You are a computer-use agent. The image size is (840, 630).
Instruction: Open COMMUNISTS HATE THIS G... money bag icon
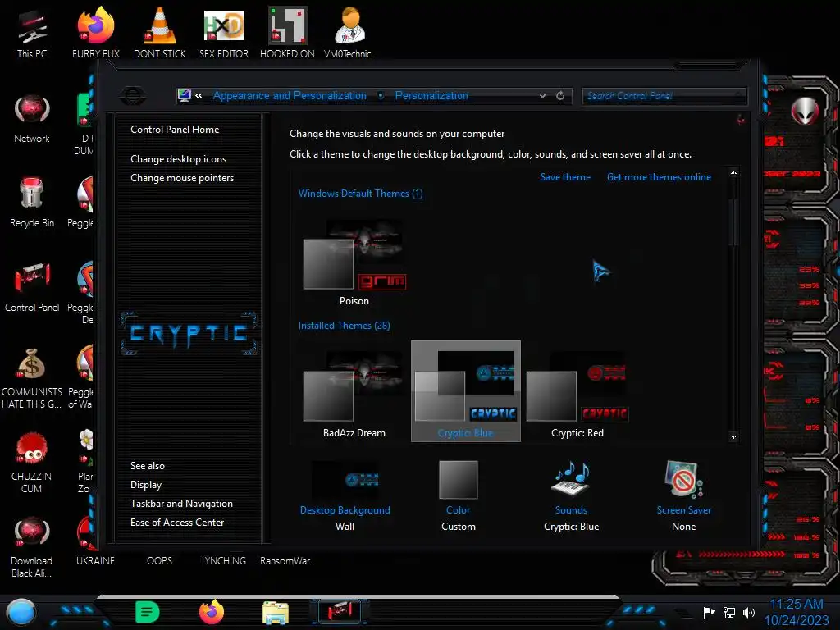[32, 377]
